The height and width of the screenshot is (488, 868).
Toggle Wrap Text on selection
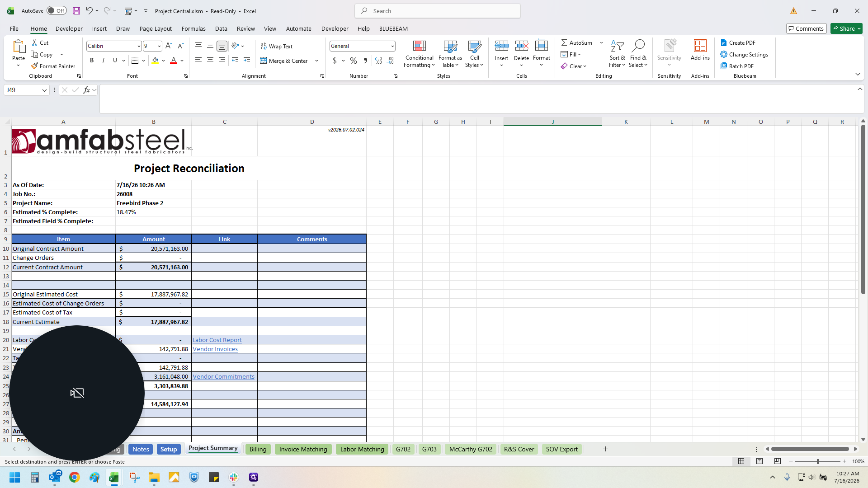tap(277, 46)
